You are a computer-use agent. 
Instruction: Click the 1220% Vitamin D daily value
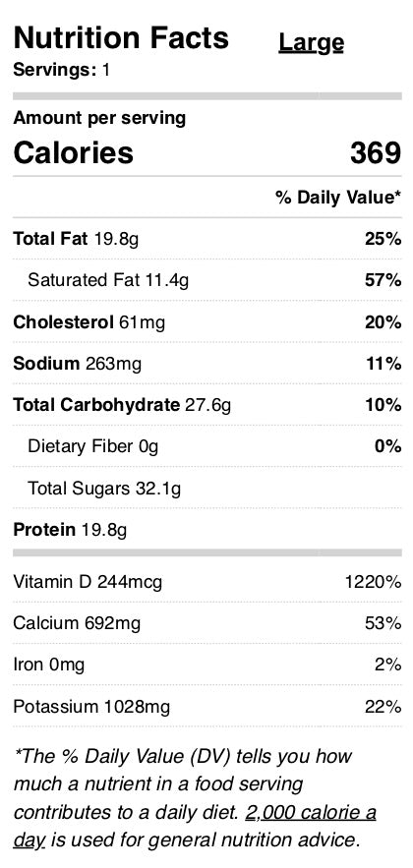(373, 581)
